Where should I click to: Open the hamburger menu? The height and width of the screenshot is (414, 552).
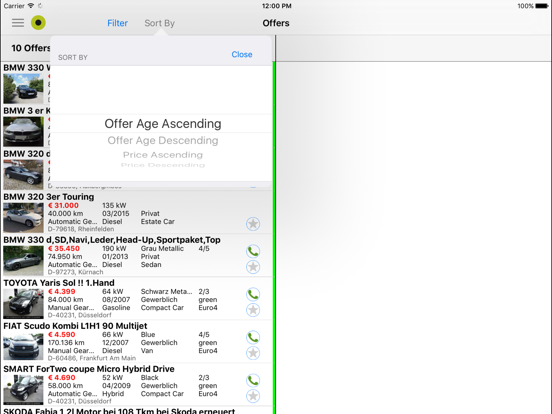click(18, 23)
